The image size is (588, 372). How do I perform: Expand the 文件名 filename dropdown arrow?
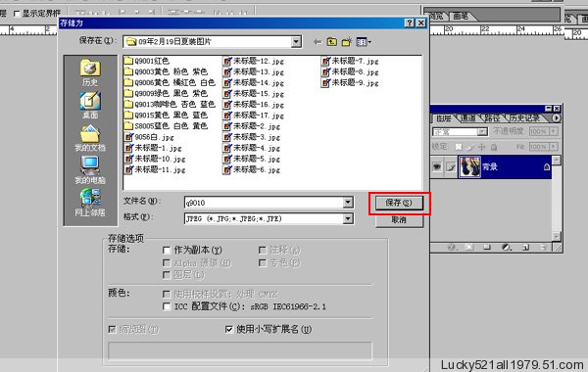point(348,203)
